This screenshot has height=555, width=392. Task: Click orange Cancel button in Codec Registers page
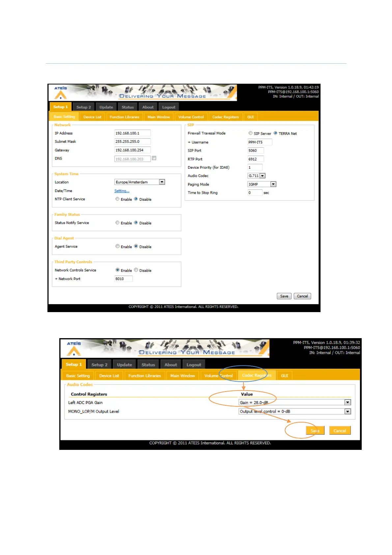click(x=340, y=430)
